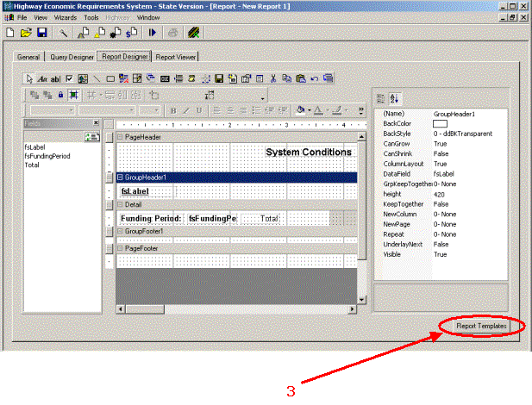The height and width of the screenshot is (405, 532).
Task: Switch to the Report Viewer tab
Action: pos(175,57)
